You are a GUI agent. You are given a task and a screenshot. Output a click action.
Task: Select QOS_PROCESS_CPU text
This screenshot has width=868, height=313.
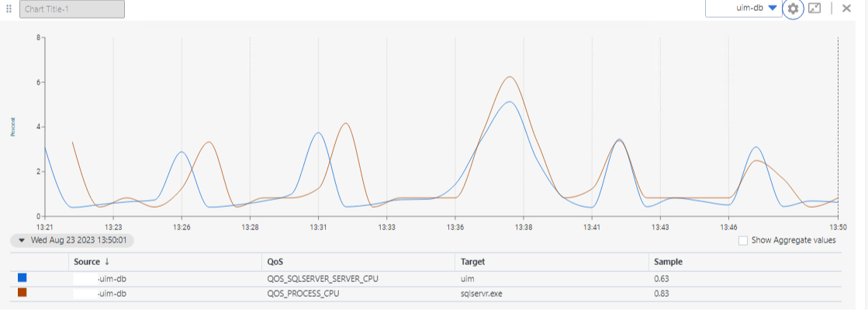303,294
